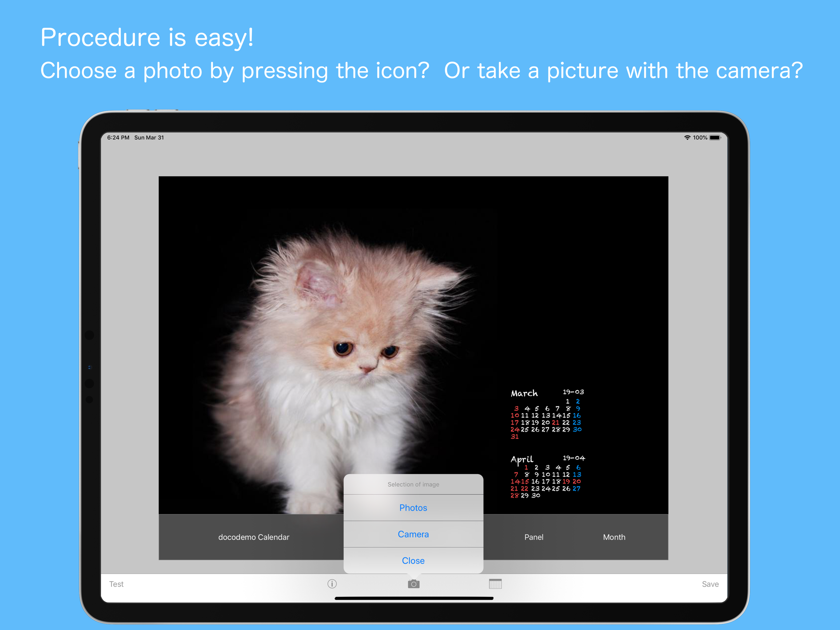Open the calendar grid icon
The width and height of the screenshot is (840, 630).
pyautogui.click(x=495, y=584)
